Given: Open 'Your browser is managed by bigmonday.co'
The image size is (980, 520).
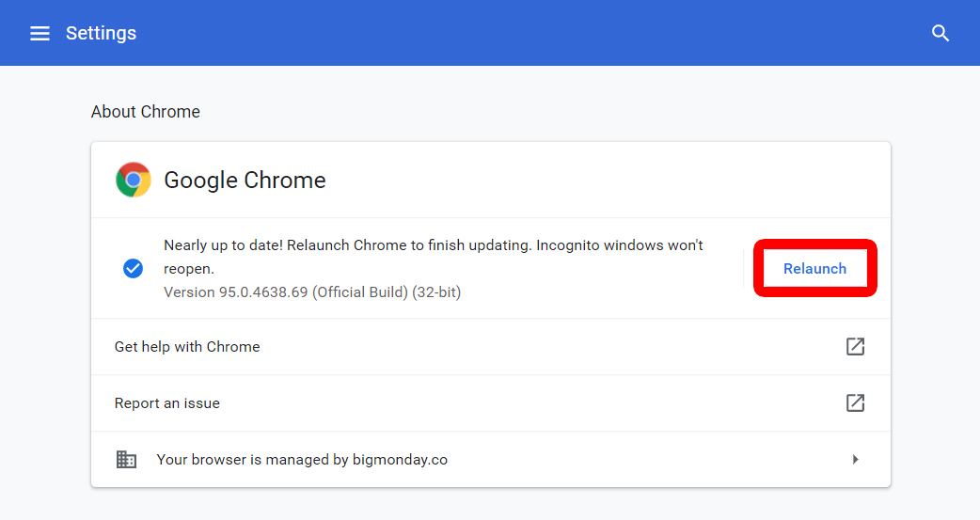Looking at the screenshot, I should [x=302, y=460].
